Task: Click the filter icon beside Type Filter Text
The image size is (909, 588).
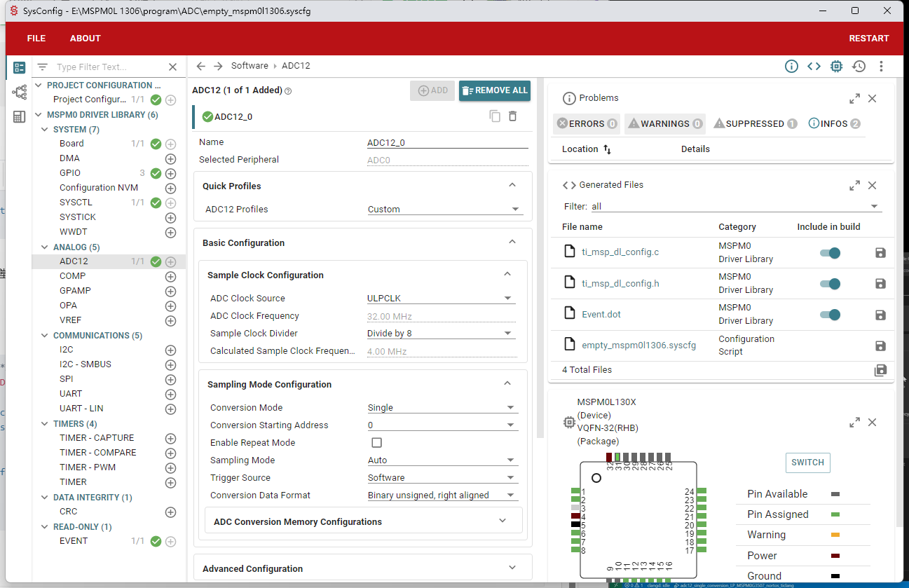Action: tap(43, 67)
